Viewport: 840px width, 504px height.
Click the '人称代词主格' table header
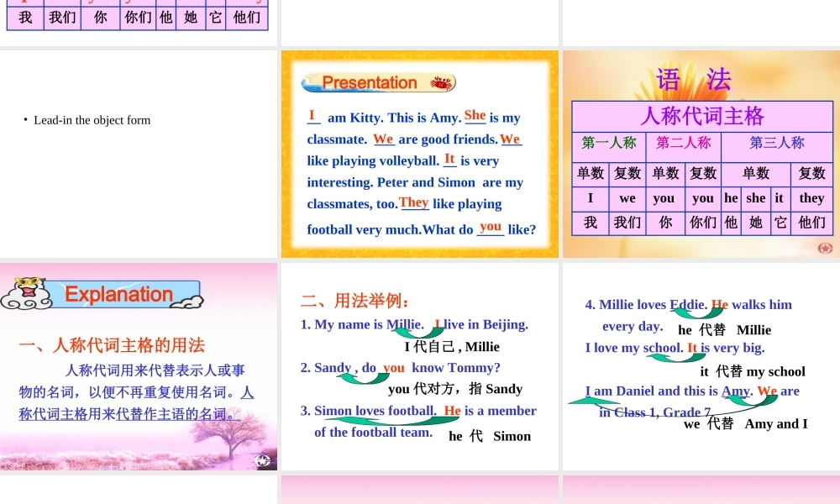[702, 116]
